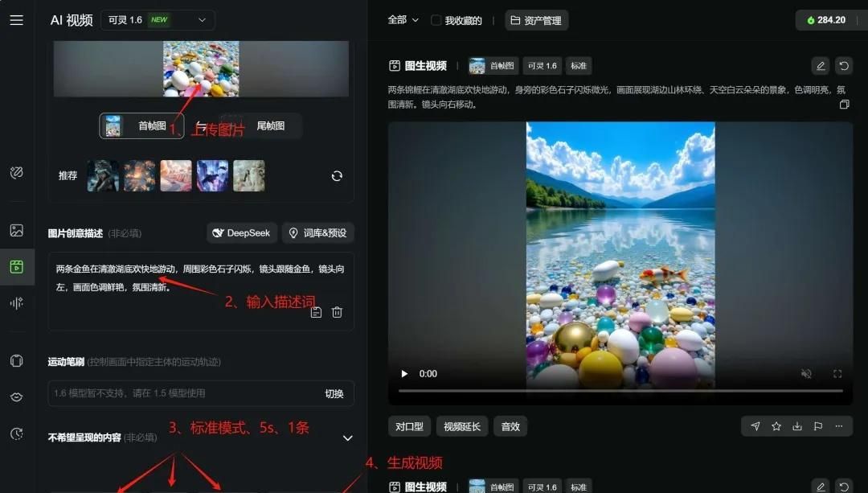Download the generated video

click(x=797, y=426)
